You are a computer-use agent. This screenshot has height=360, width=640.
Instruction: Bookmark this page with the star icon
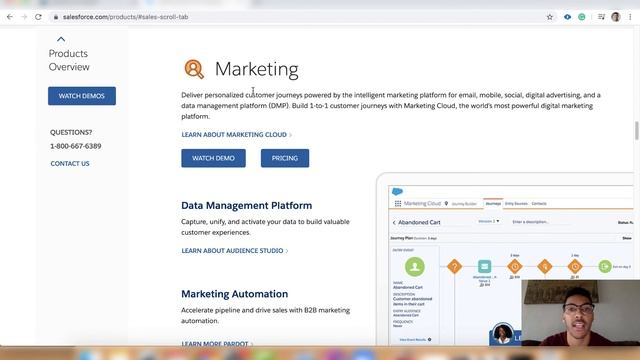pyautogui.click(x=550, y=17)
